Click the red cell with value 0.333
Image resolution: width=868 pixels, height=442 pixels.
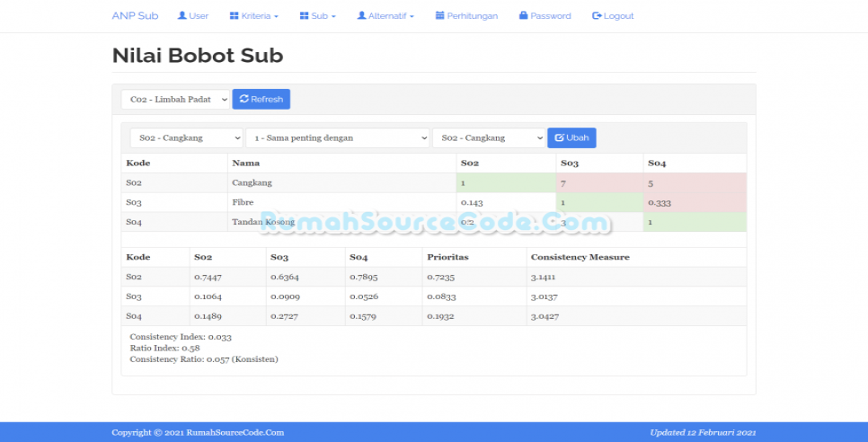pyautogui.click(x=695, y=202)
